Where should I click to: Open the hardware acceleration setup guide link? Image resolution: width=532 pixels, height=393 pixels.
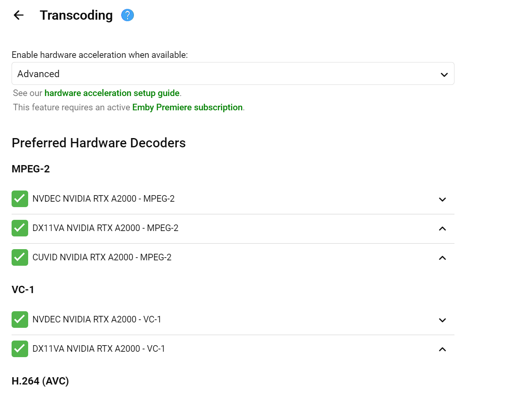coord(112,93)
